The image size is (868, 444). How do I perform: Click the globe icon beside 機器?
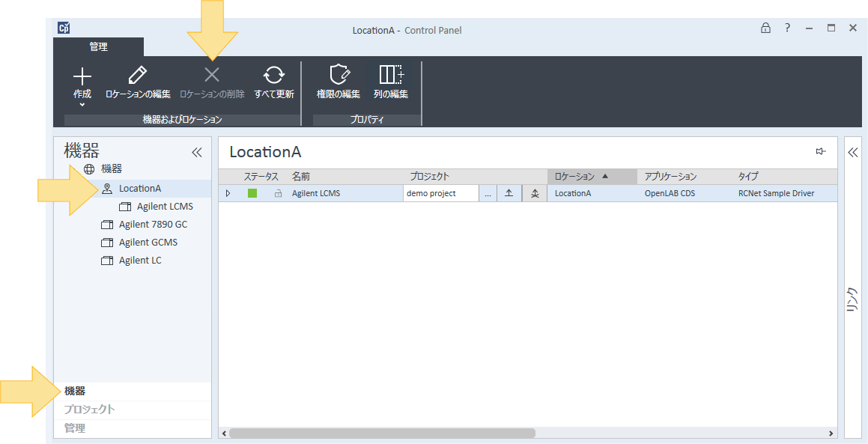(89, 169)
